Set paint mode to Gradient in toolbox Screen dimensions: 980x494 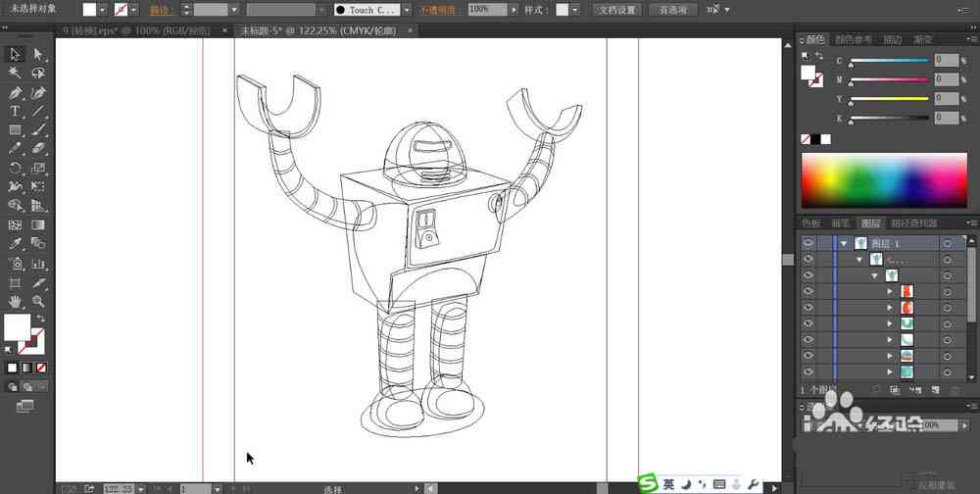point(26,368)
